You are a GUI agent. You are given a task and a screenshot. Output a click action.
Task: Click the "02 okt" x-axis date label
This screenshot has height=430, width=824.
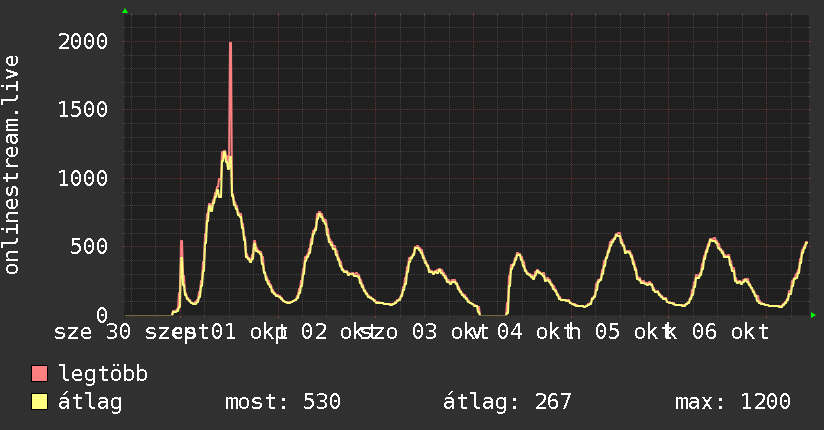point(333,332)
